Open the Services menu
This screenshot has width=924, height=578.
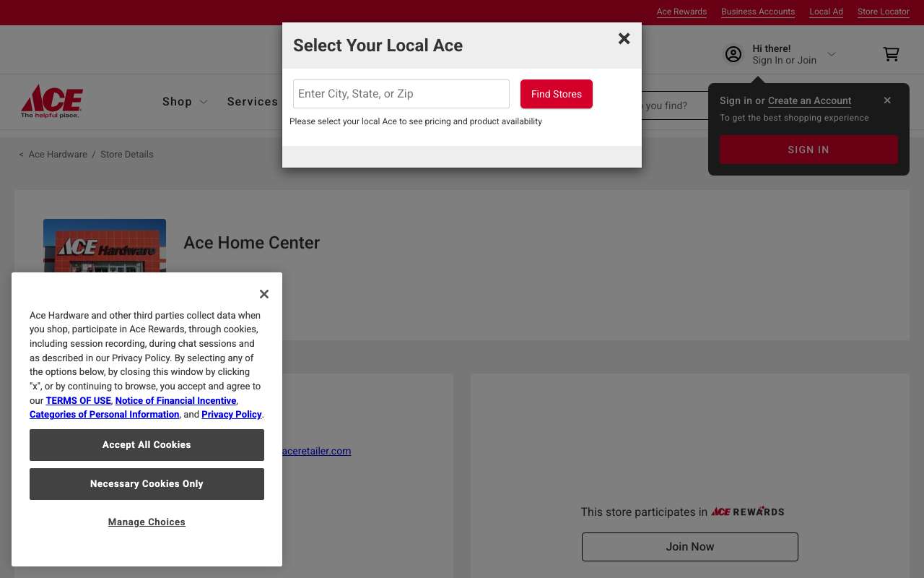click(253, 102)
